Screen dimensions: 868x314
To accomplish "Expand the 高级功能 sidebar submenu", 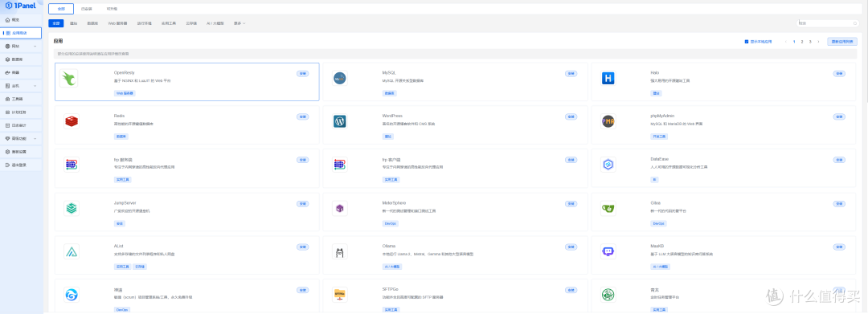I will [35, 138].
